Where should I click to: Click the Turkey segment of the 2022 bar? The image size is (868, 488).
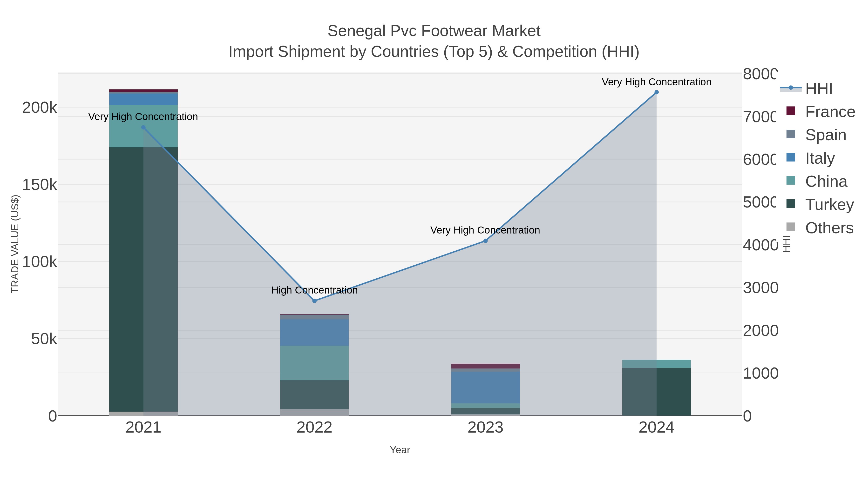(314, 395)
